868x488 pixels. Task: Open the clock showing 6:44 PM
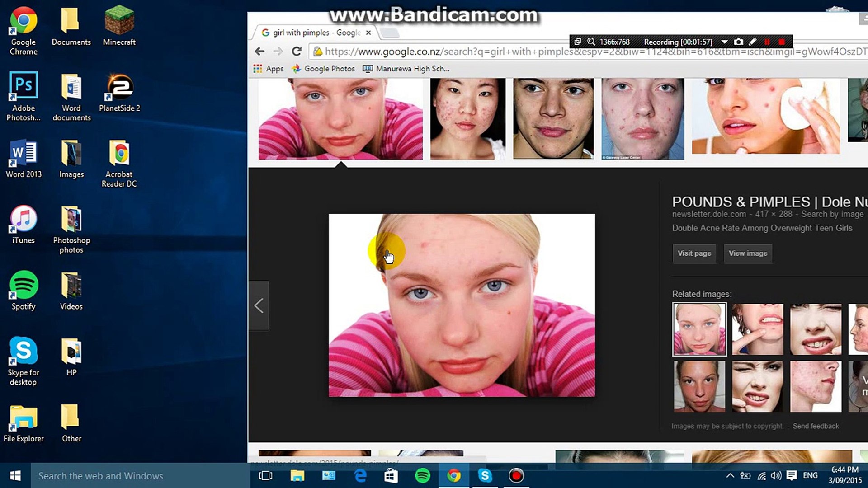pos(844,475)
